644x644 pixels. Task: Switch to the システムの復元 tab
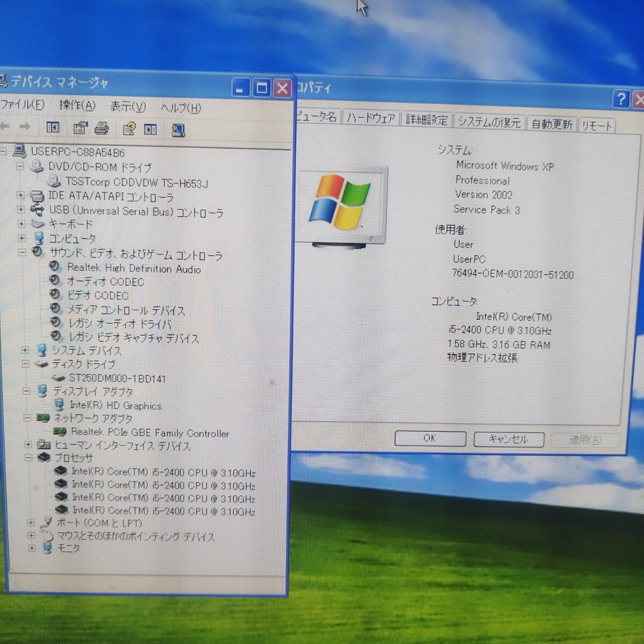click(489, 122)
